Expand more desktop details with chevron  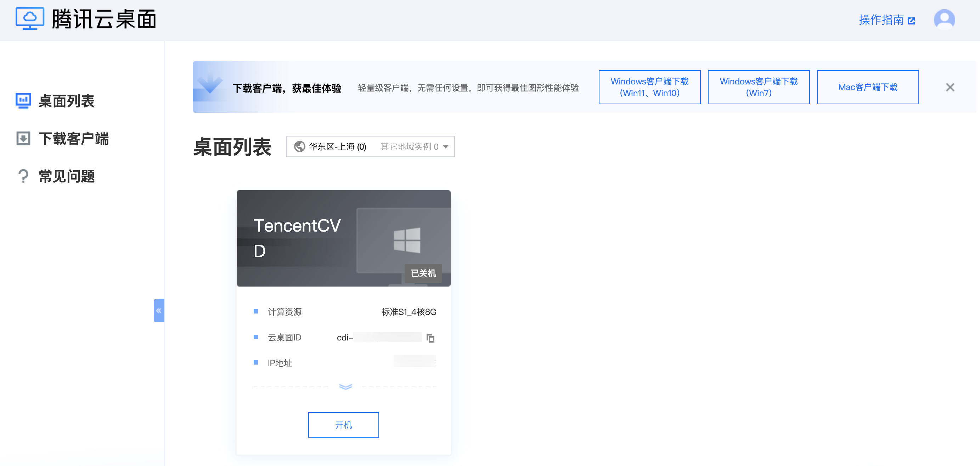(345, 387)
